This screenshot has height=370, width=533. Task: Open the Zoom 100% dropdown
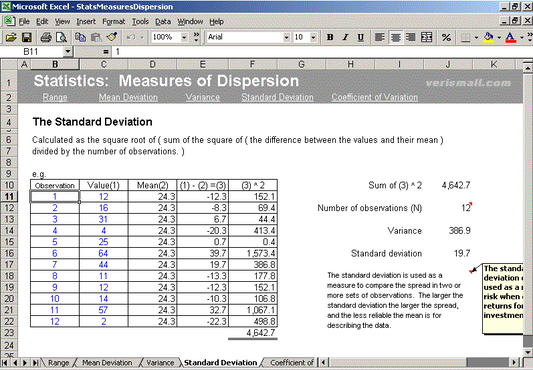[184, 37]
